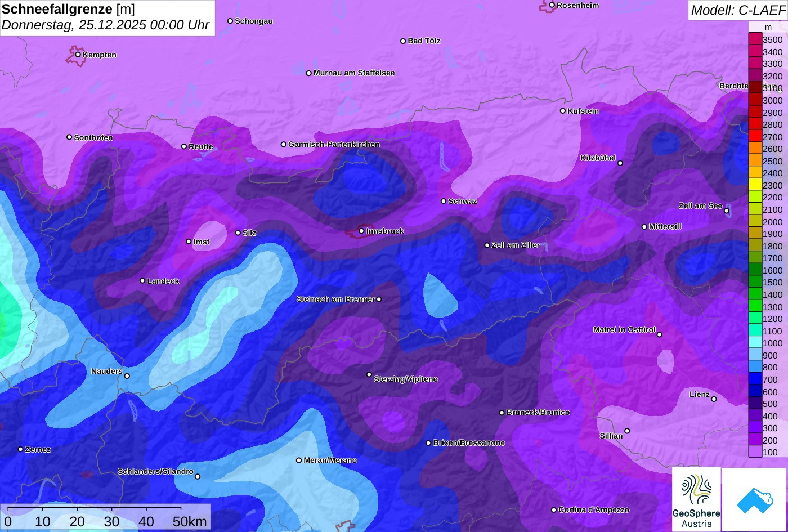The width and height of the screenshot is (788, 532).
Task: Click the Zell am Ziller marker
Action: click(487, 245)
